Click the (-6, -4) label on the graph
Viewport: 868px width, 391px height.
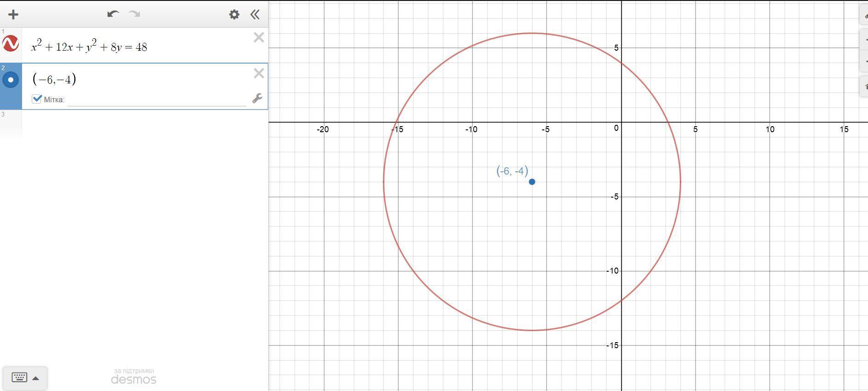coord(512,171)
